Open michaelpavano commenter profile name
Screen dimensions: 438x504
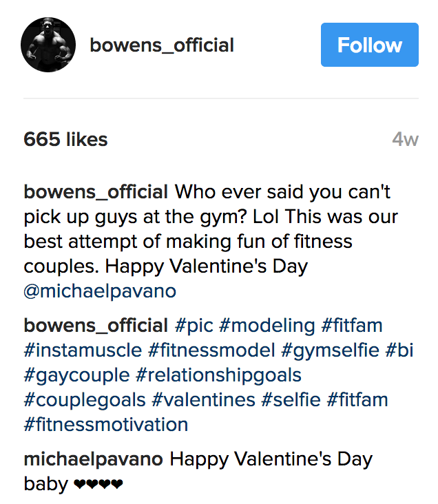coord(94,459)
